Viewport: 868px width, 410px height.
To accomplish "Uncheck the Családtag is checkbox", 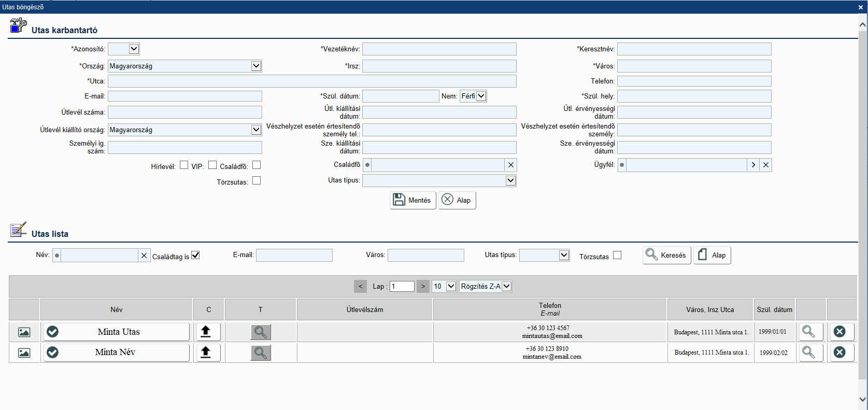I will [x=195, y=255].
